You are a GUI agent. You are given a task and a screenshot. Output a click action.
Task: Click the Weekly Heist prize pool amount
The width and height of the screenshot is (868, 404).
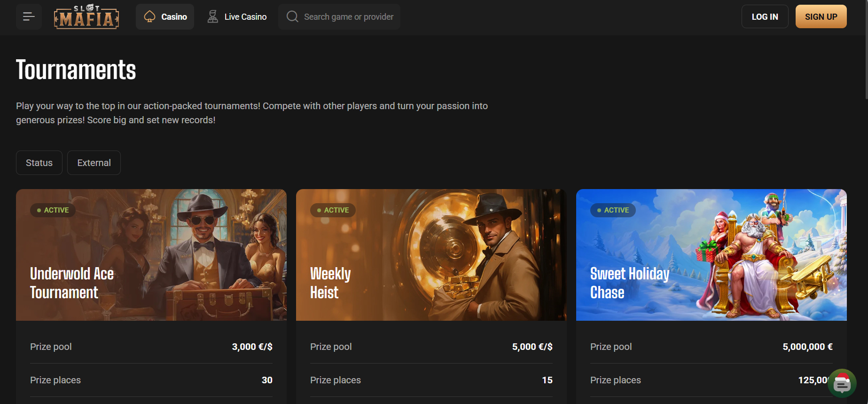[532, 347]
